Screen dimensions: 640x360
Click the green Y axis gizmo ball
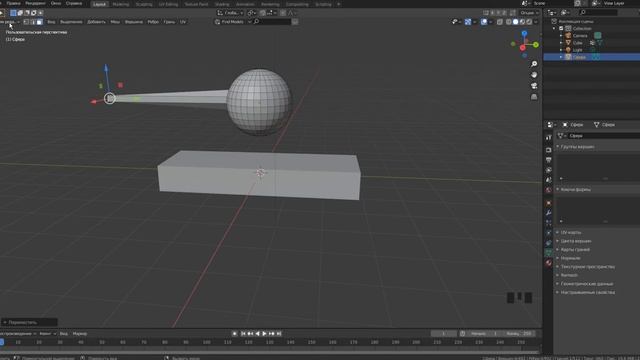click(x=536, y=44)
